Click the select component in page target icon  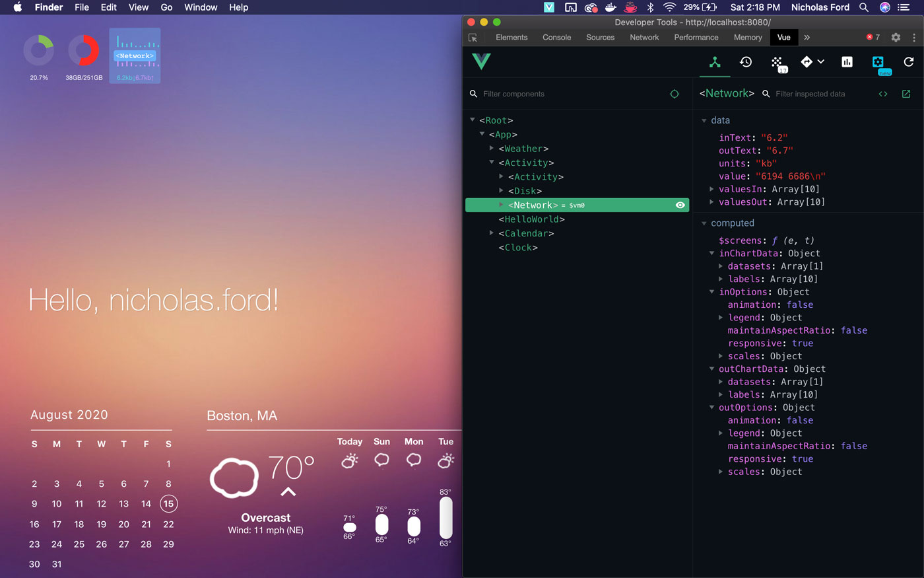[x=675, y=94]
